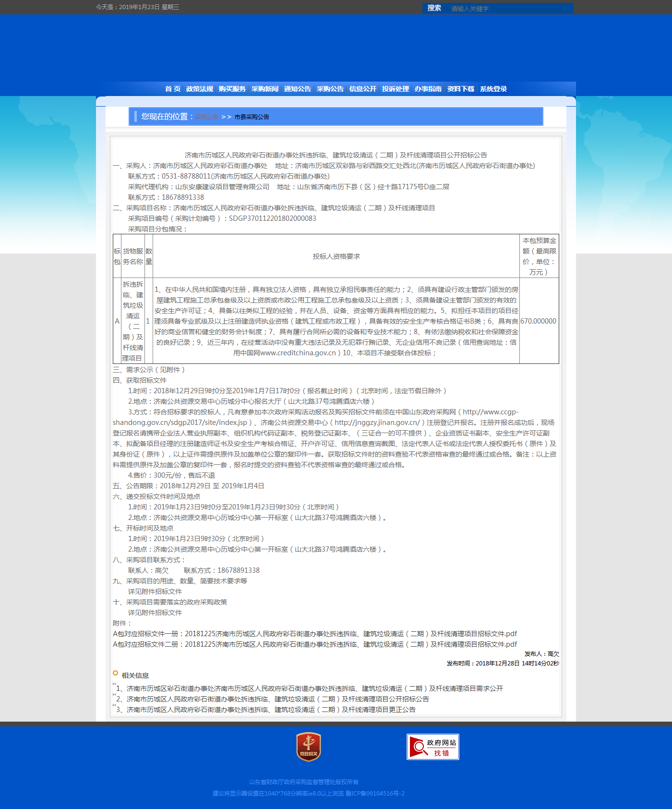Image resolution: width=672 pixels, height=809 pixels.
Task: Download A包对应招标文件二册 pdf attachment
Action: [x=315, y=644]
